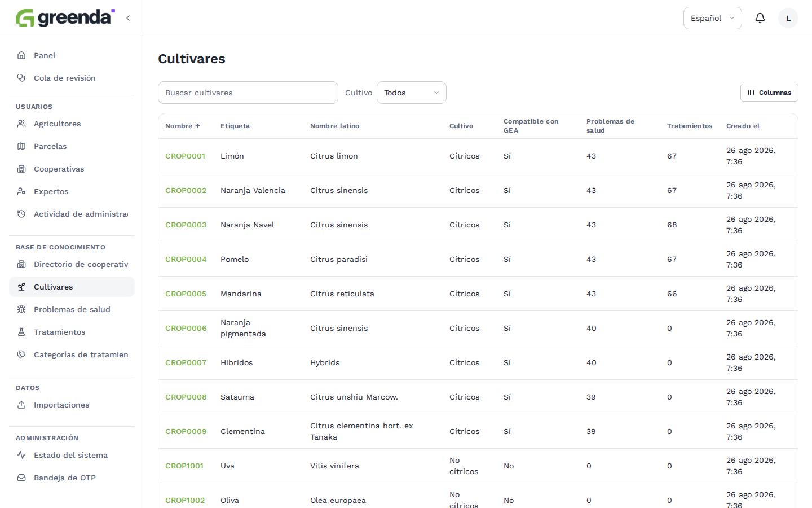Click the Panel home icon in the sidebar
The width and height of the screenshot is (812, 508).
click(x=21, y=55)
